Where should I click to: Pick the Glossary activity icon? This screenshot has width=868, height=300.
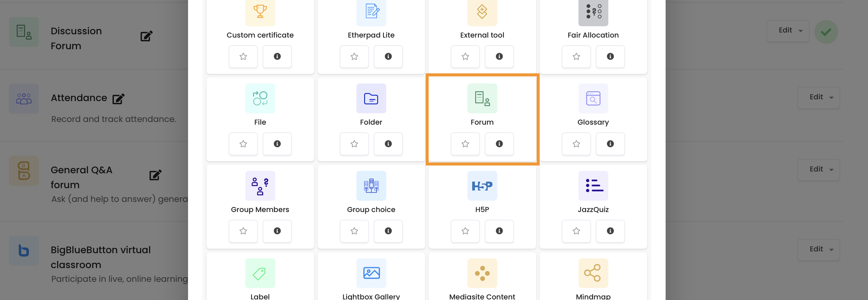(593, 98)
